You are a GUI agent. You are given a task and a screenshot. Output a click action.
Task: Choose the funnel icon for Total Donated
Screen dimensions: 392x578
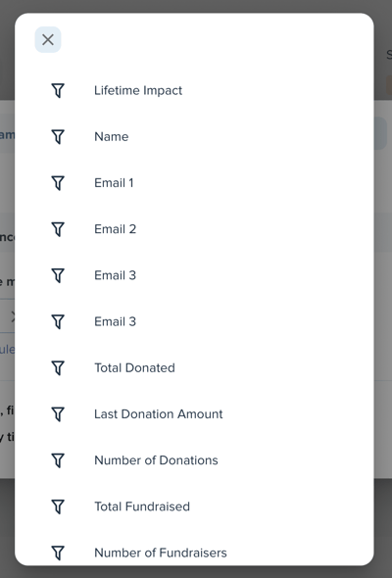coord(58,368)
